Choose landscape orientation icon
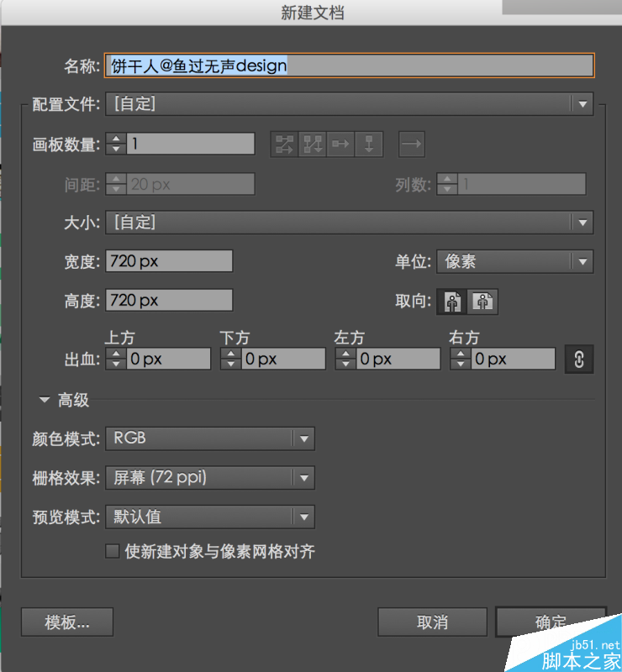 point(482,302)
